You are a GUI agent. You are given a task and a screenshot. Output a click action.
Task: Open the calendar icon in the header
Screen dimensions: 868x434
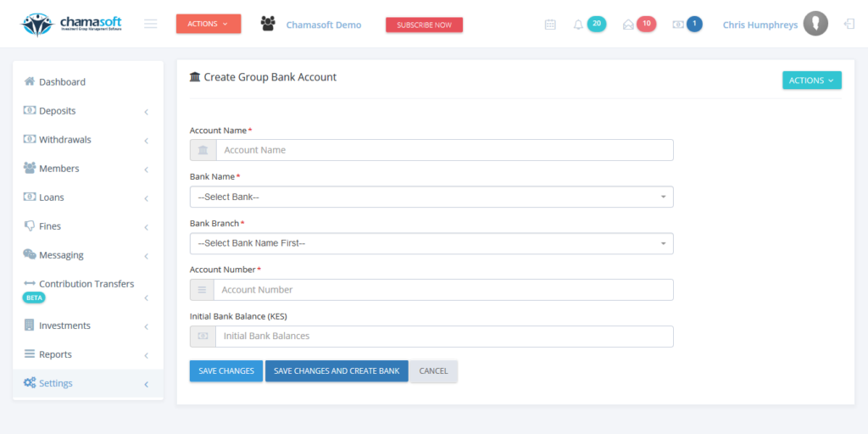tap(550, 25)
